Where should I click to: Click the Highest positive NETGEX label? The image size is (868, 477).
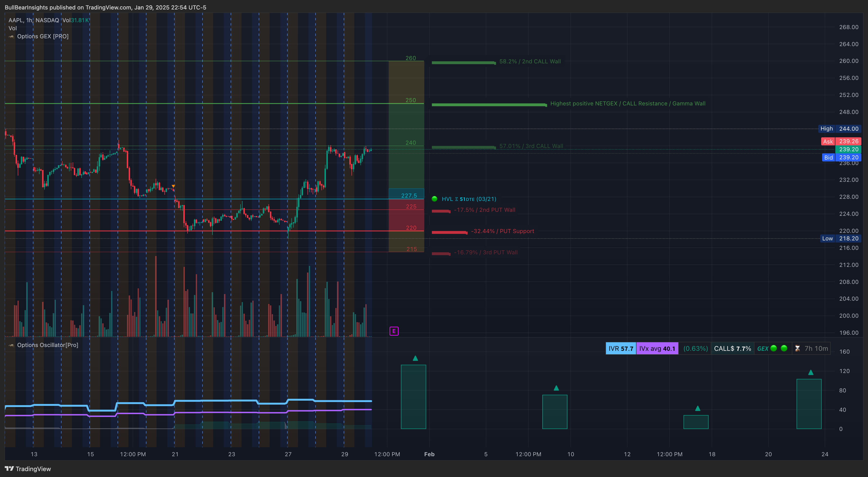pyautogui.click(x=628, y=104)
